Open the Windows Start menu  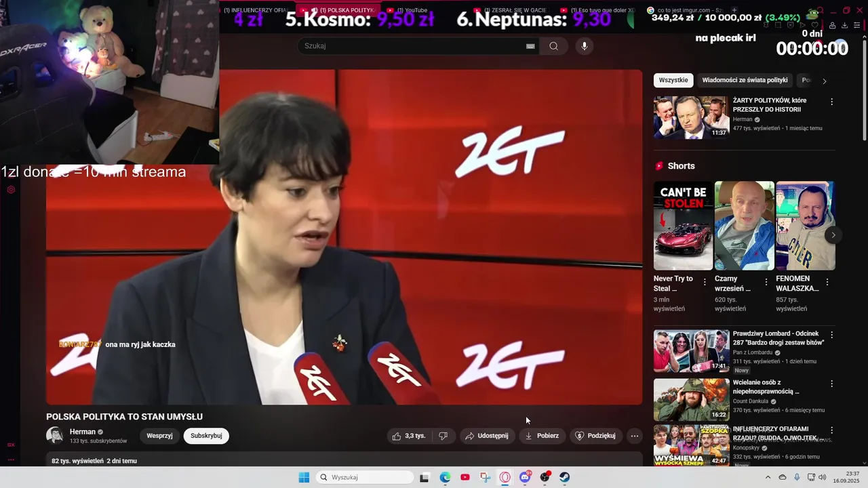304,477
